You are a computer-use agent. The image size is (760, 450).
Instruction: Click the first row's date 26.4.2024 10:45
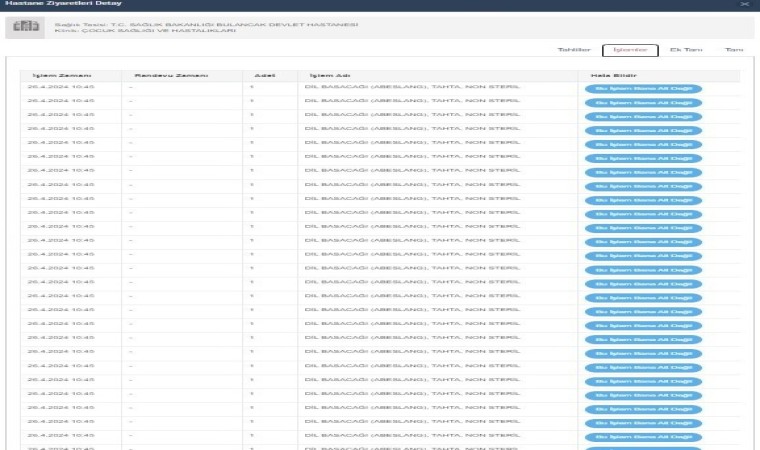tap(62, 88)
